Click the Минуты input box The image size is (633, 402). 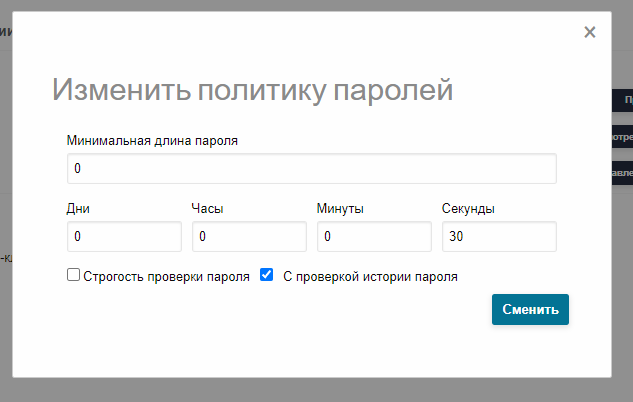[x=374, y=236]
